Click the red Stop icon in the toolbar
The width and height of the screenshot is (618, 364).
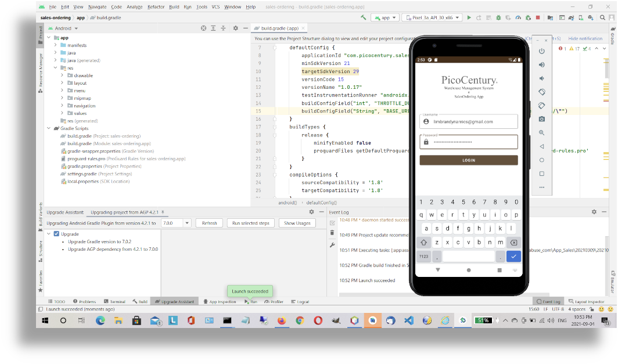pyautogui.click(x=538, y=17)
